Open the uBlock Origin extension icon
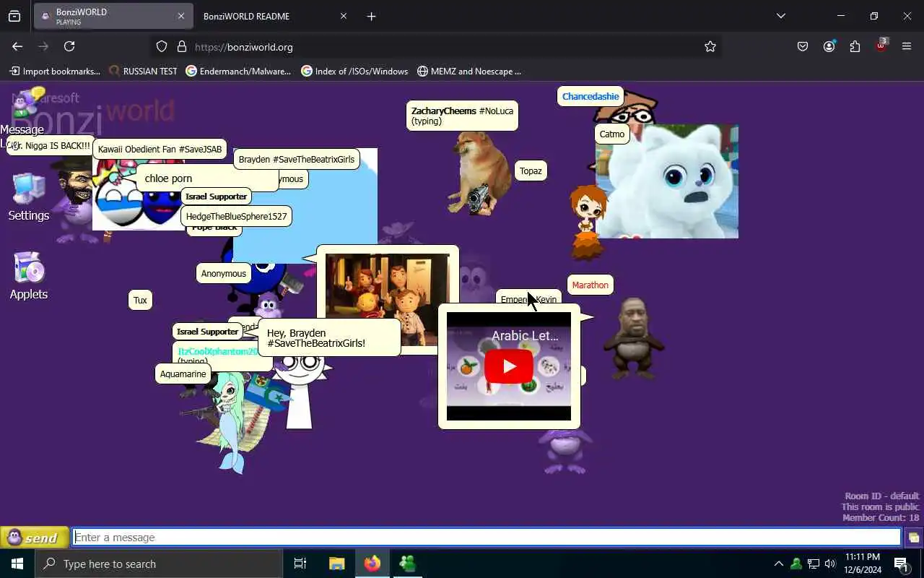Viewport: 924px width, 578px height. [x=881, y=45]
